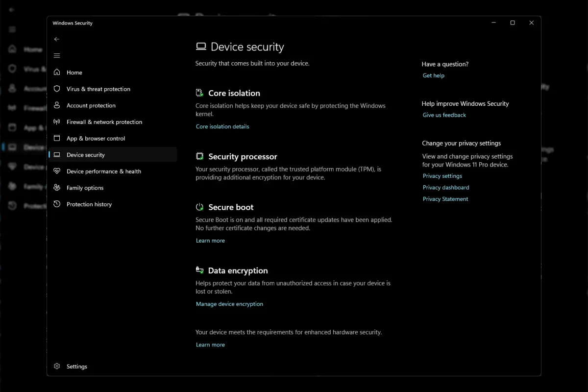This screenshot has width=588, height=392.
Task: Click the Core isolation heading
Action: (x=234, y=93)
